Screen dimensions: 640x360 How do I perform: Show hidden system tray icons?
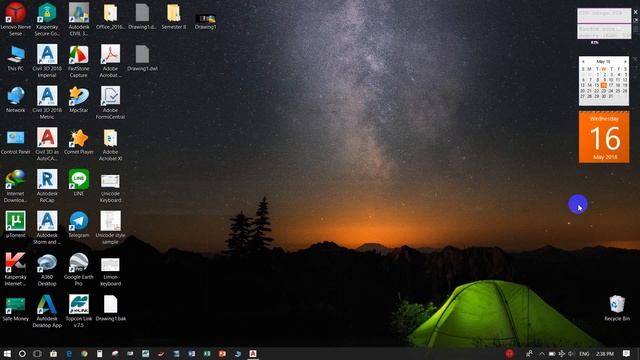pyautogui.click(x=542, y=353)
